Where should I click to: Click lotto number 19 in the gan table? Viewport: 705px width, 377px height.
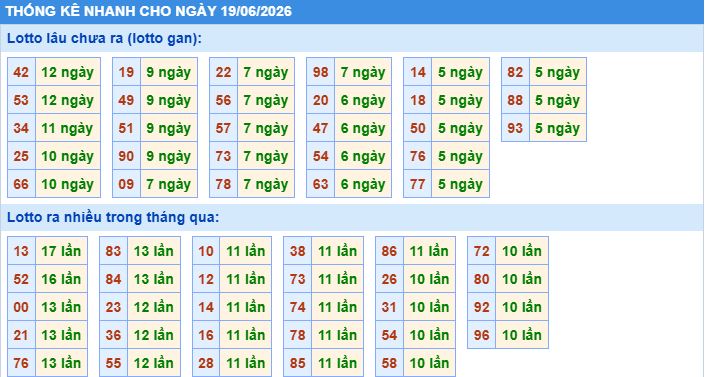pos(126,72)
